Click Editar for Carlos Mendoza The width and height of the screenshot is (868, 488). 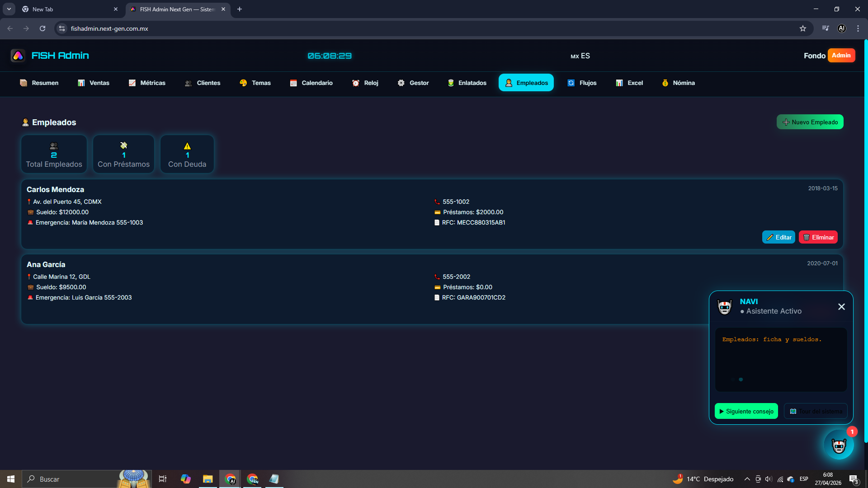[x=778, y=237]
